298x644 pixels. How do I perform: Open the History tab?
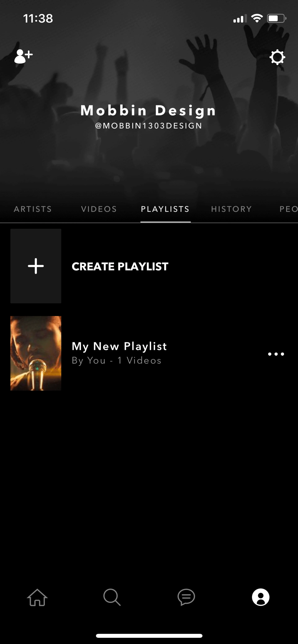(x=231, y=209)
